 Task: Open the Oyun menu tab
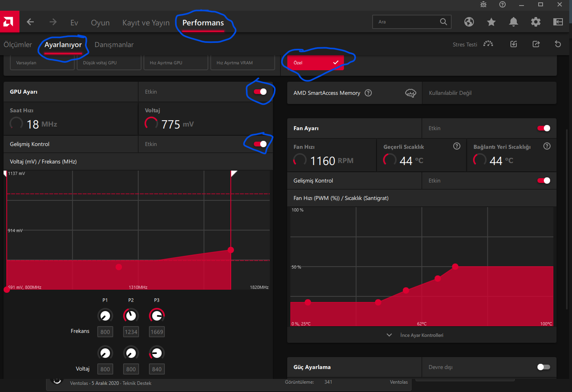point(100,23)
